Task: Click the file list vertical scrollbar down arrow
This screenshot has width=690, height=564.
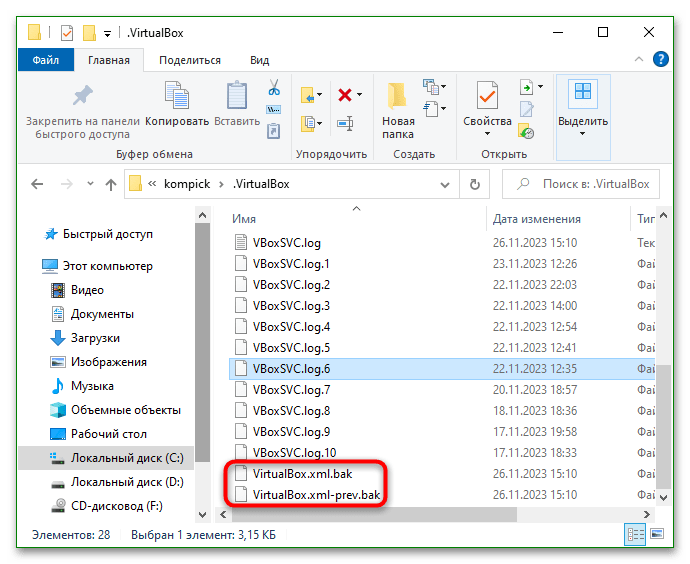Action: click(664, 498)
